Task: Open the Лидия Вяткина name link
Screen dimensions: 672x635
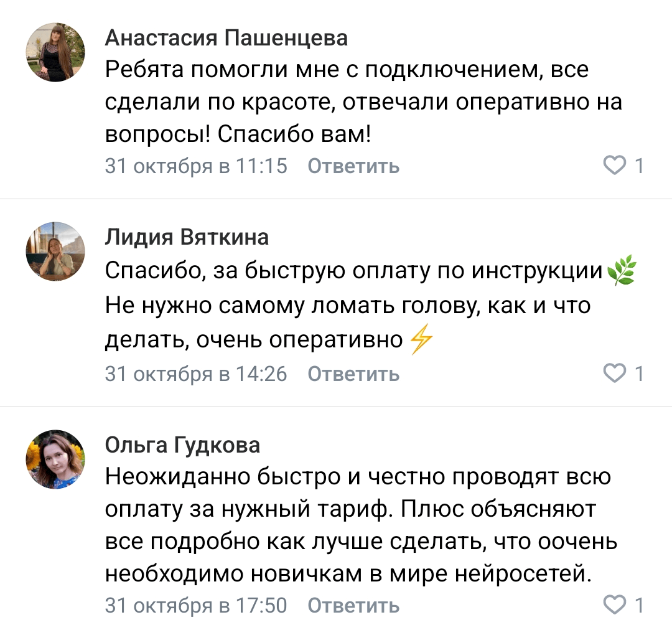Action: pyautogui.click(x=187, y=237)
